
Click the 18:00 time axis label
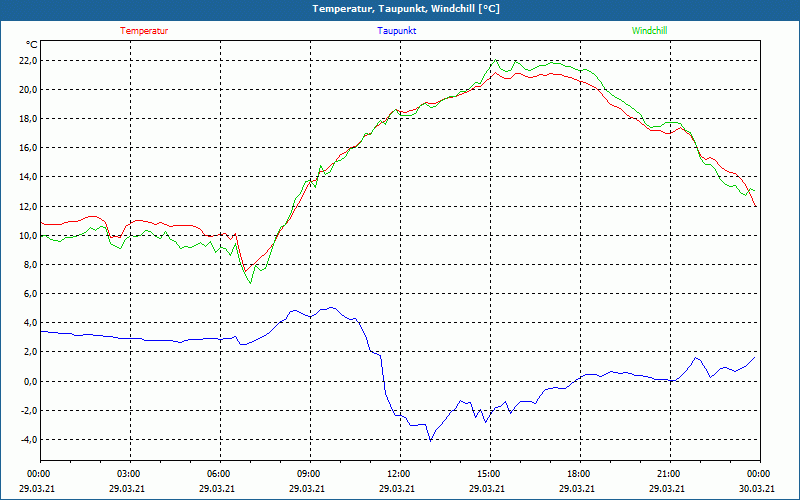580,474
